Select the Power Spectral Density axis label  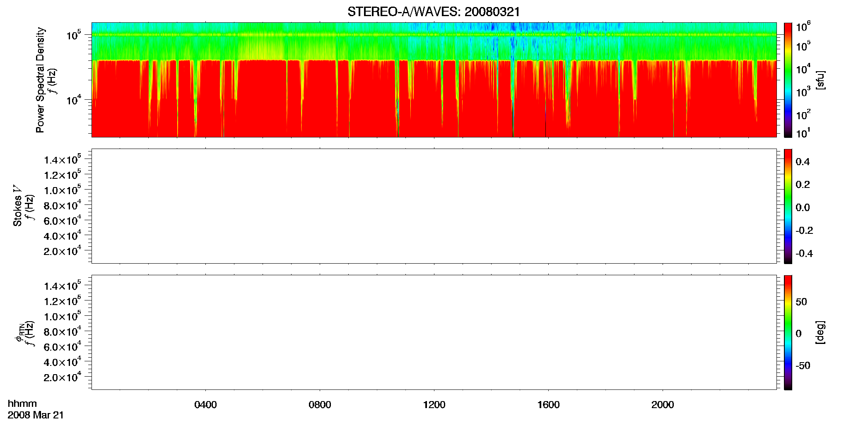click(x=40, y=80)
